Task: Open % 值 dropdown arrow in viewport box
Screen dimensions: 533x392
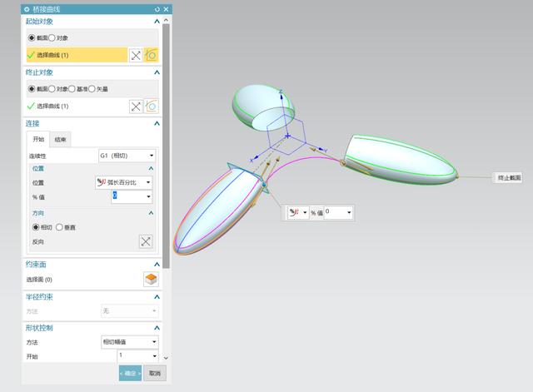Action: (x=349, y=212)
